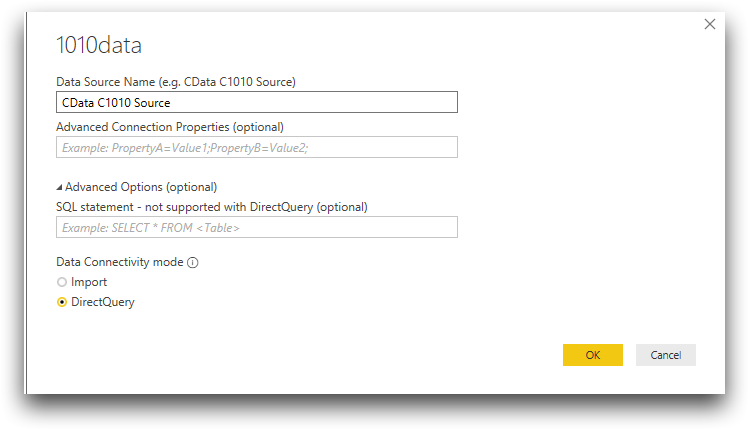
Task: Collapse the Advanced Options disclosure triangle
Action: [x=59, y=187]
